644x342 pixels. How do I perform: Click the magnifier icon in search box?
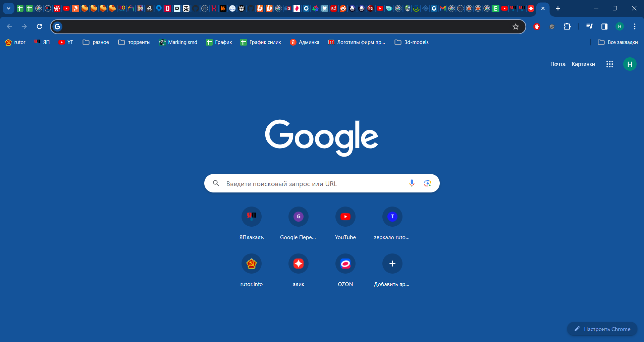point(216,183)
